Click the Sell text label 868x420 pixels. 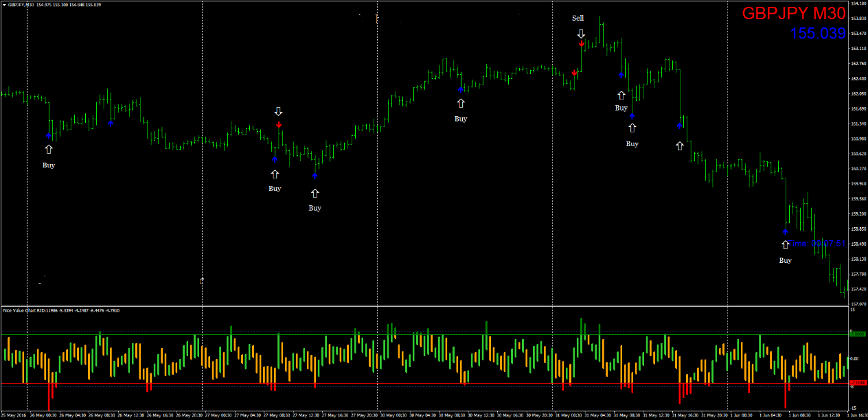click(578, 18)
